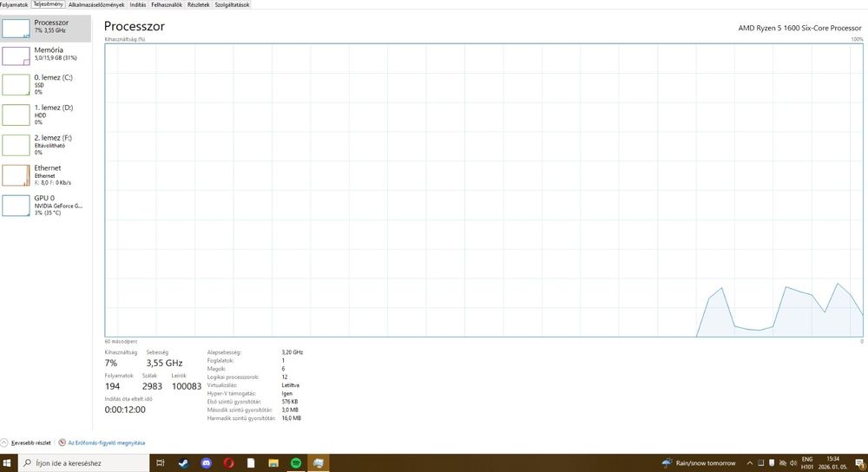Click the 7% Kihasználtság value
This screenshot has width=868, height=472.
(x=111, y=363)
